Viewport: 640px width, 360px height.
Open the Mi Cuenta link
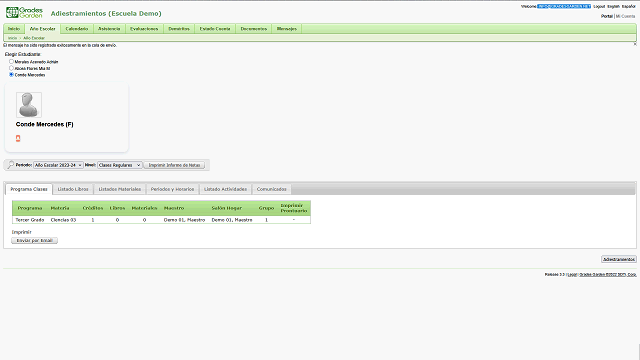coord(625,16)
